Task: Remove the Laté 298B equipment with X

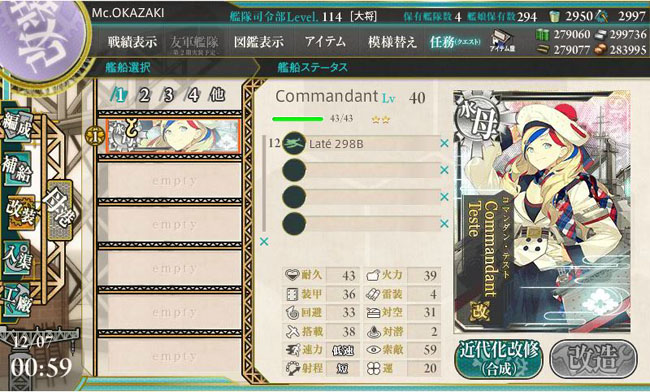Action: [x=444, y=143]
